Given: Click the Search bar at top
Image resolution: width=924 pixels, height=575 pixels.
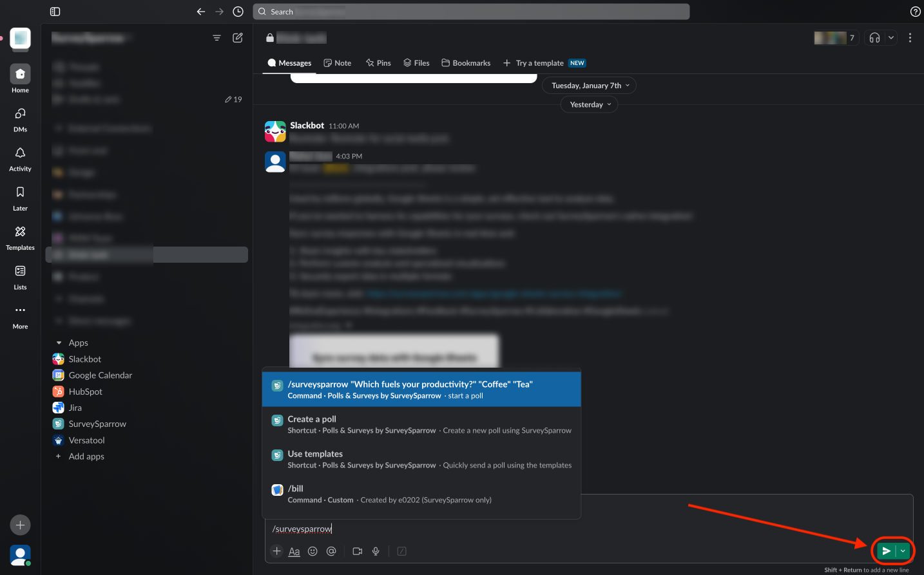Looking at the screenshot, I should pyautogui.click(x=471, y=12).
